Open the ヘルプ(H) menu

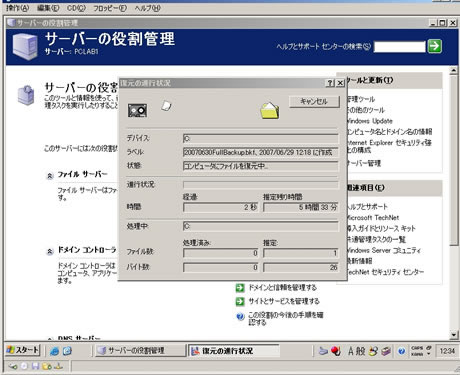pos(147,8)
